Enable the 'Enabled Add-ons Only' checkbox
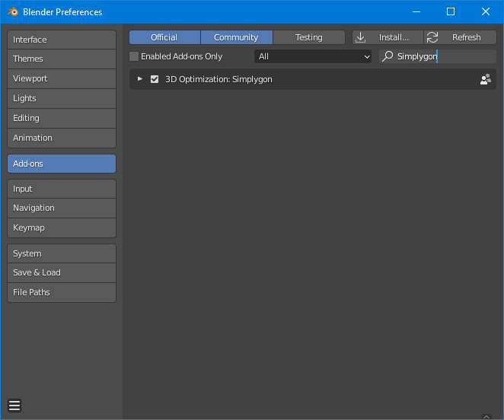504x420 pixels. point(134,56)
